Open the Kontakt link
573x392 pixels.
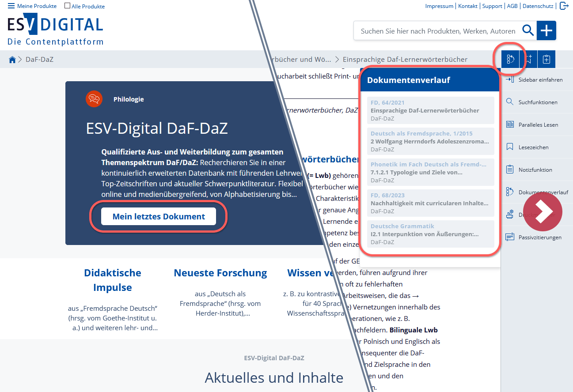(x=468, y=6)
